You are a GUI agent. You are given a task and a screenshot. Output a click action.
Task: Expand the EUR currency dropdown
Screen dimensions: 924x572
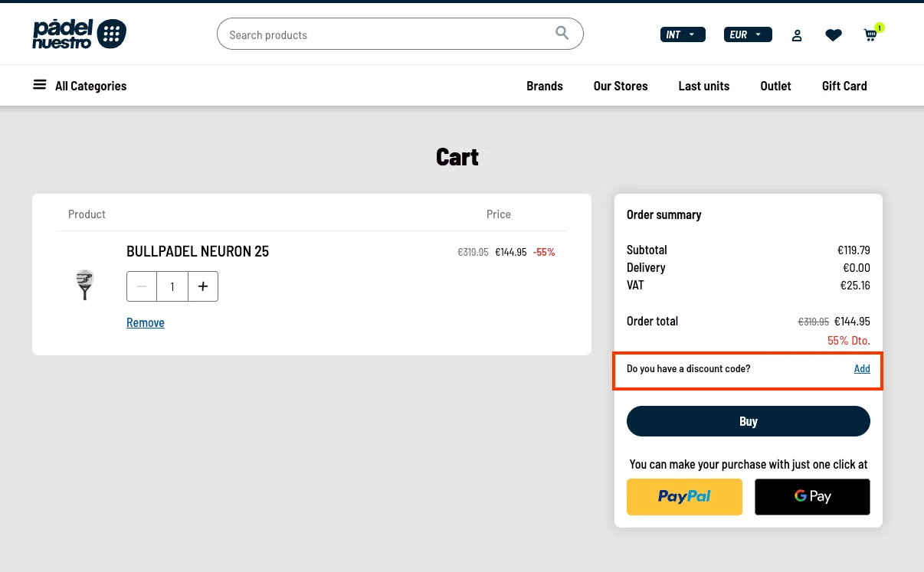(x=748, y=34)
